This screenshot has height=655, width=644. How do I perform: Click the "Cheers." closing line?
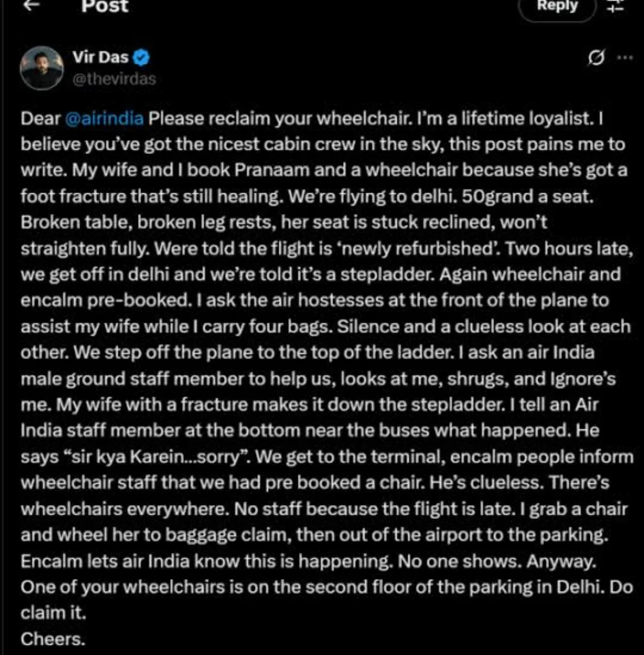pyautogui.click(x=53, y=639)
